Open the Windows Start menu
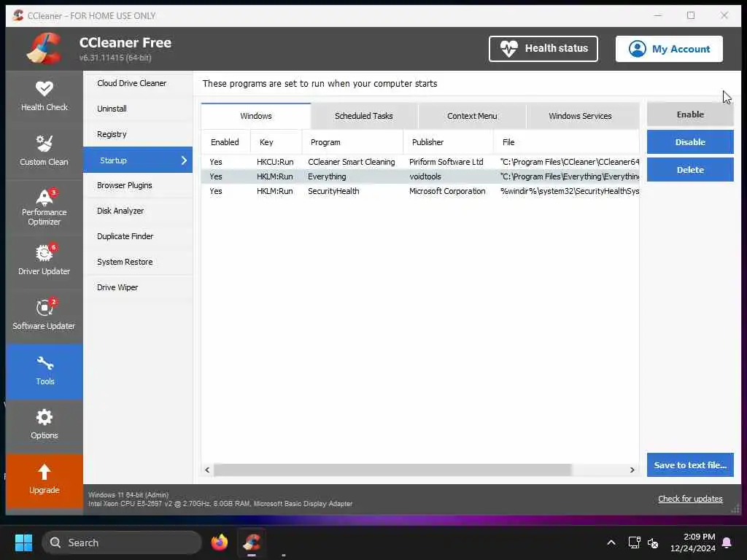 coord(23,542)
